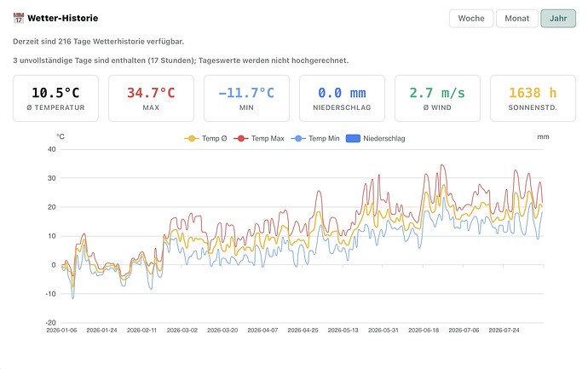Select the Jahr view button
Viewport: 588px width, 369px height.
[558, 19]
